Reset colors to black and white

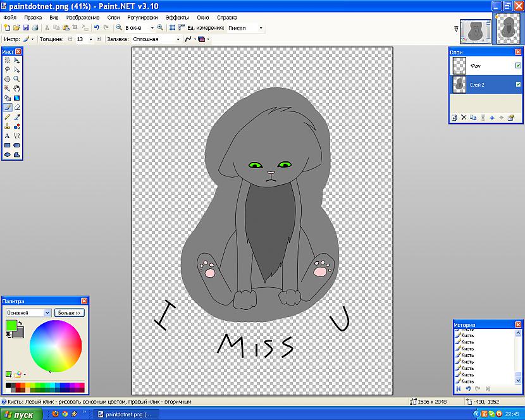[8, 335]
